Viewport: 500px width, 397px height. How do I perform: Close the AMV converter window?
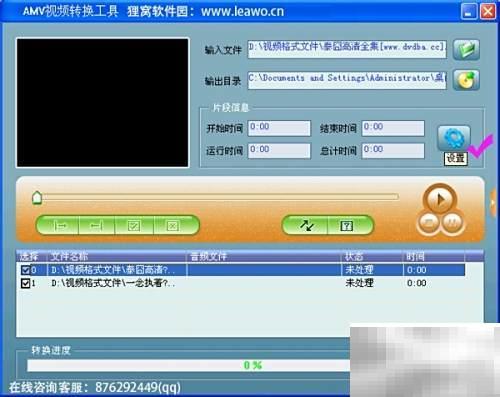(488, 12)
